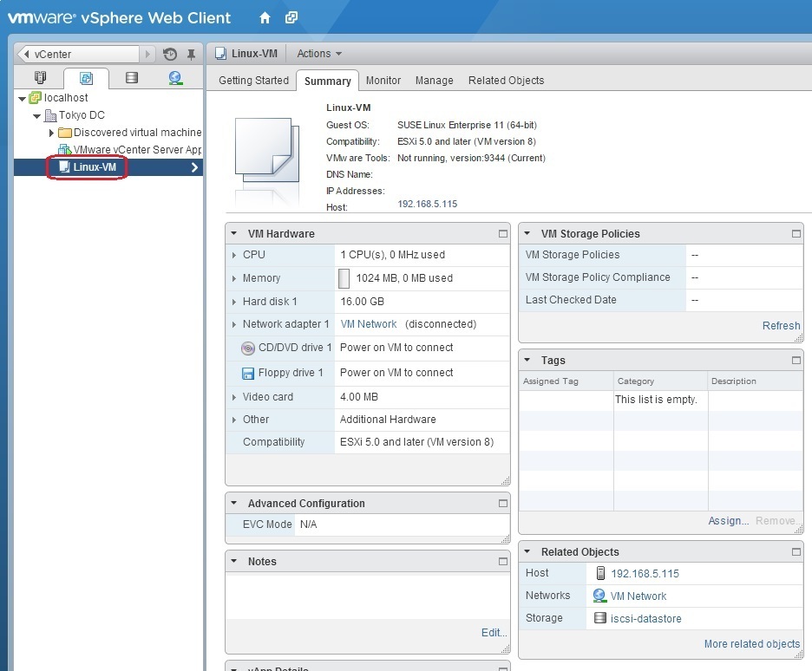
Task: Maximize the Notes panel
Action: [x=503, y=561]
